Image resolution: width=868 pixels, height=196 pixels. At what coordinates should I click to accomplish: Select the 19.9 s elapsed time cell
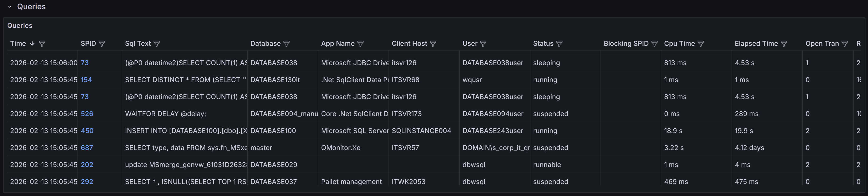click(x=767, y=131)
